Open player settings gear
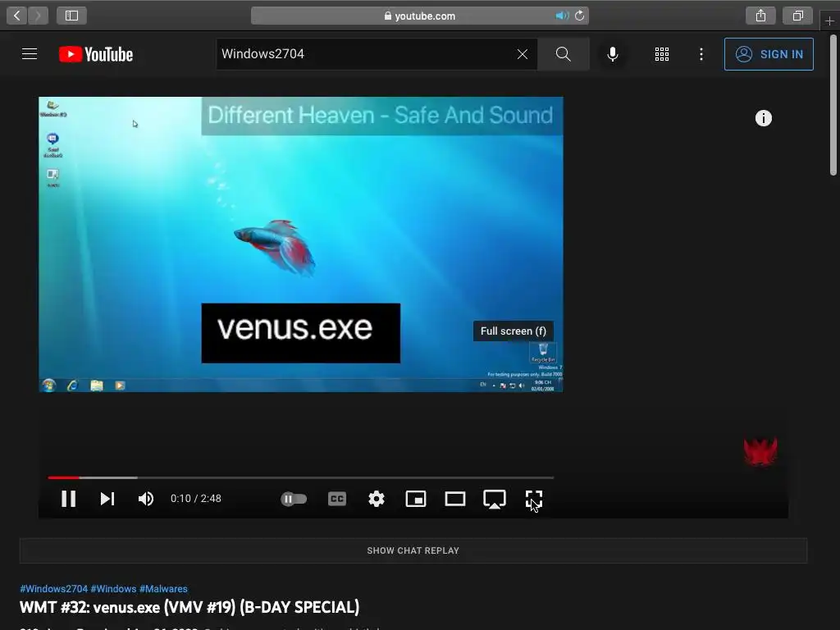Viewport: 840px width, 630px height. [377, 499]
